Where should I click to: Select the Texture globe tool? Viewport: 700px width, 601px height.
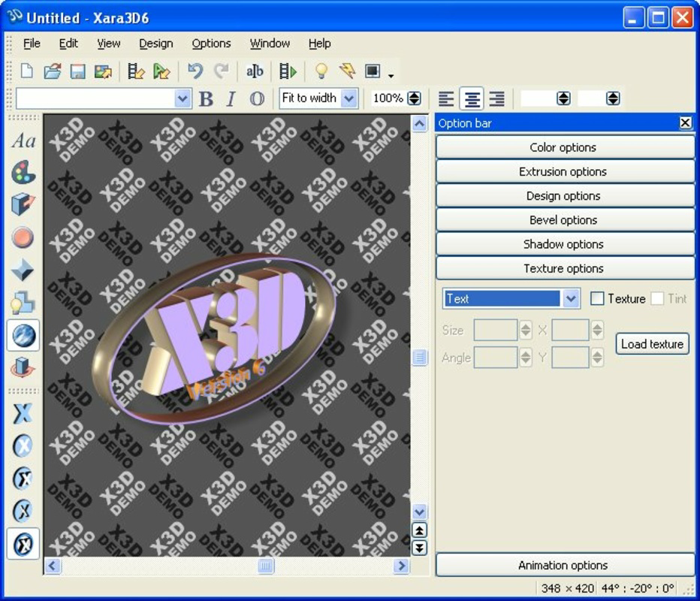pos(23,335)
